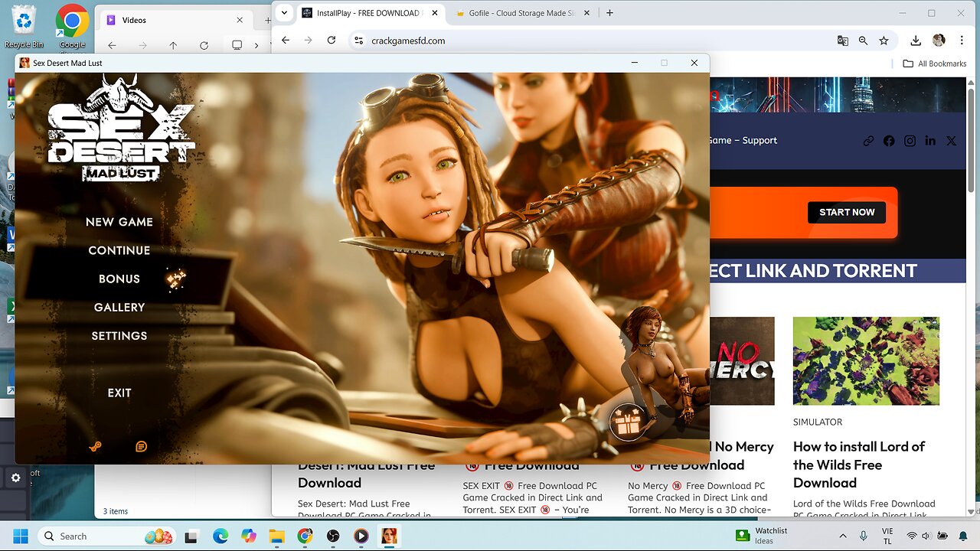Expand File Explorer address chevron
Viewport: 980px width, 551px height.
click(x=256, y=45)
